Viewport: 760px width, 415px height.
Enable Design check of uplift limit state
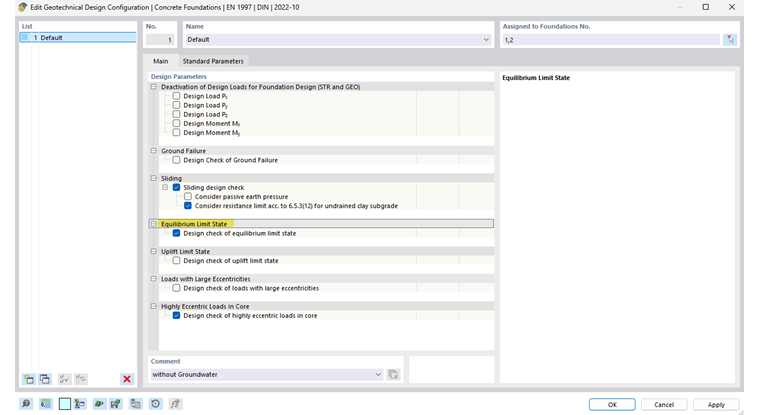click(177, 260)
